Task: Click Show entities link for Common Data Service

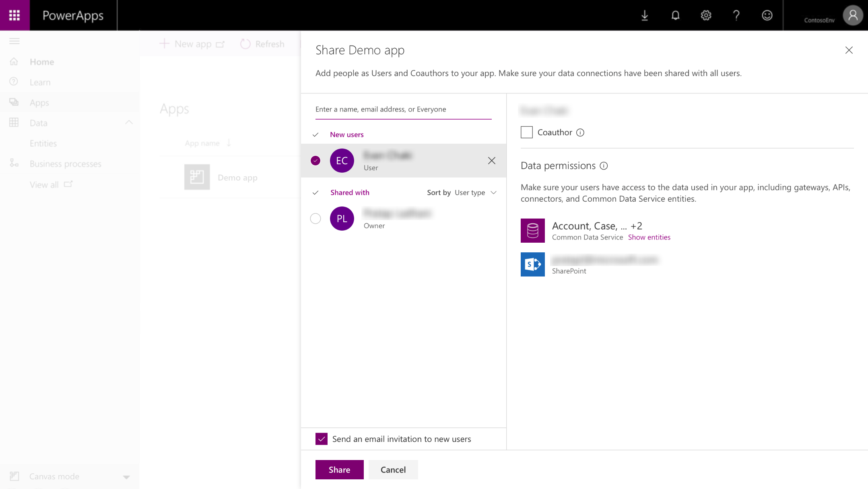Action: click(649, 237)
